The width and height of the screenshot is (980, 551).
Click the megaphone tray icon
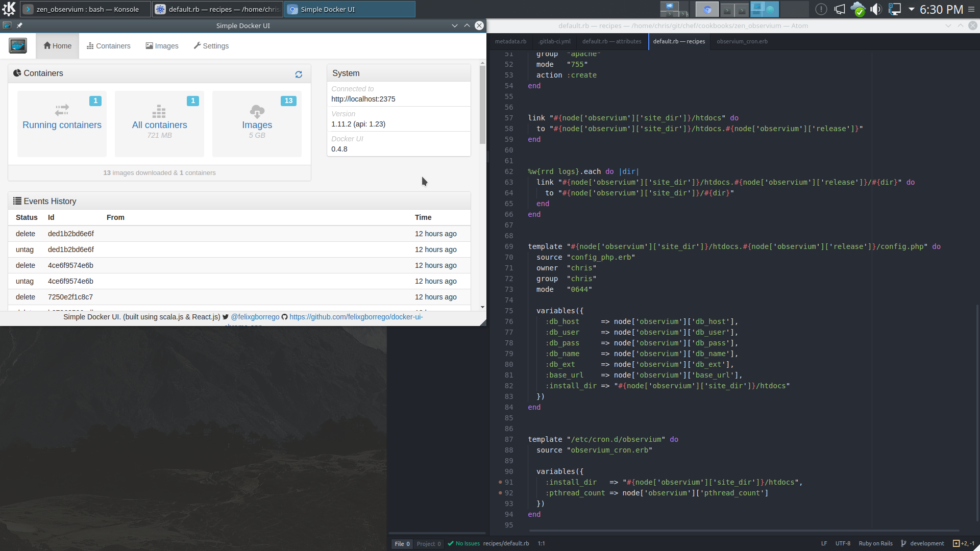[839, 9]
